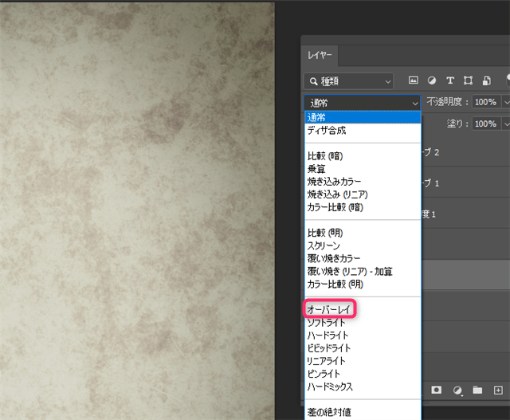This screenshot has width=510, height=420.
Task: Create a new layer group
Action: click(x=477, y=390)
